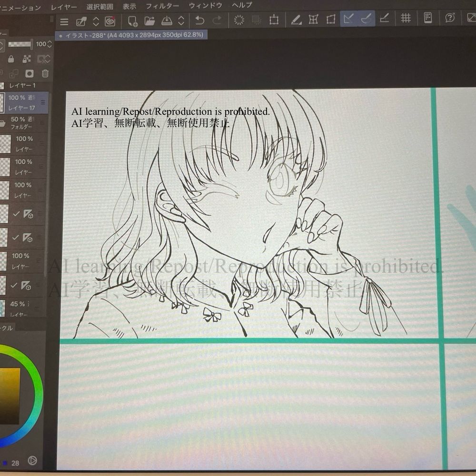The image size is (476, 476).
Task: Open the アニメーション menu
Action: click(x=20, y=8)
